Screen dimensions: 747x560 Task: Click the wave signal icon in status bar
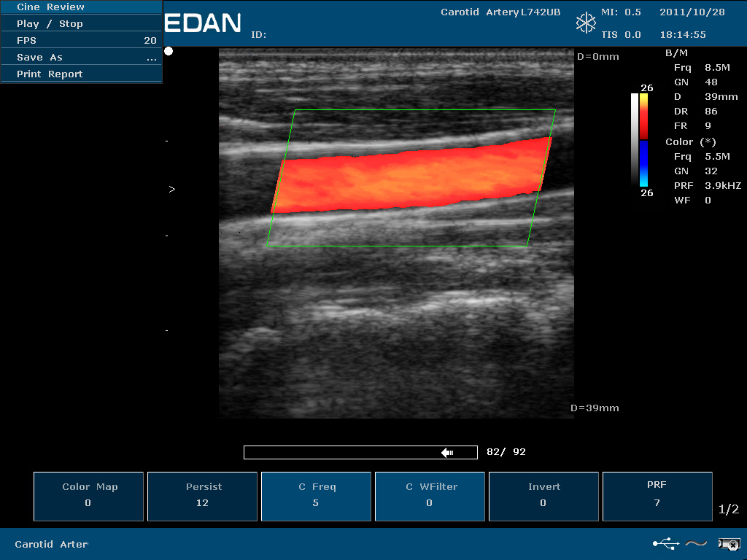click(696, 543)
